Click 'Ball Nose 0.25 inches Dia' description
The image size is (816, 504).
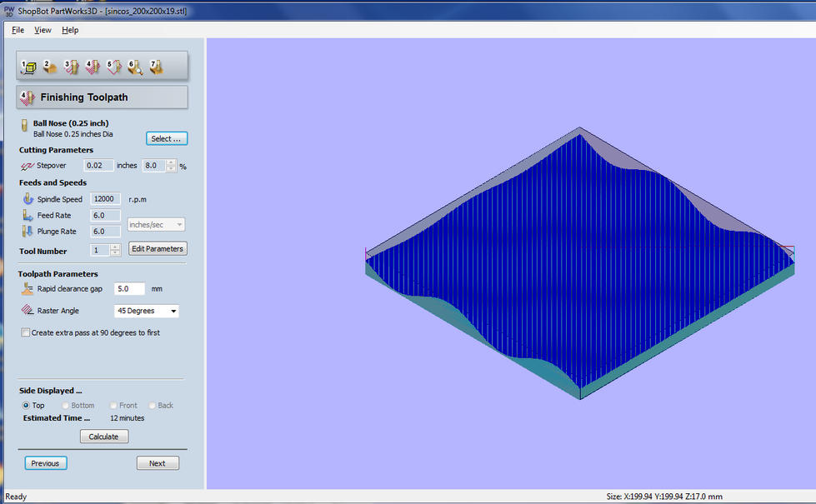pyautogui.click(x=73, y=133)
